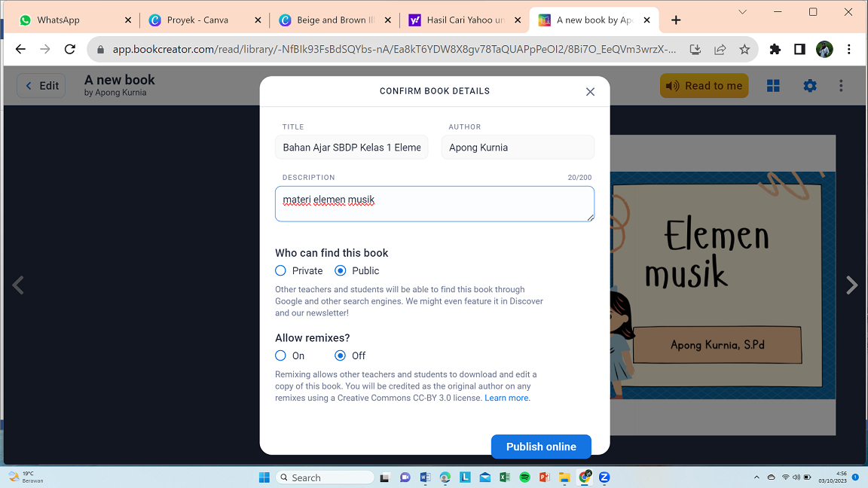Screen dimensions: 868x488
Task: Turn remixes On
Action: coord(281,355)
